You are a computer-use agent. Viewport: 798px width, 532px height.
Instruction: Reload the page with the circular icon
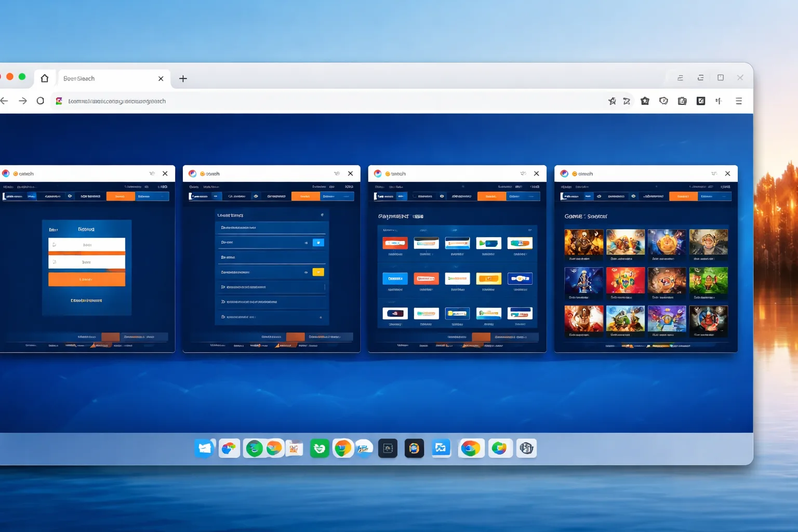click(x=40, y=101)
